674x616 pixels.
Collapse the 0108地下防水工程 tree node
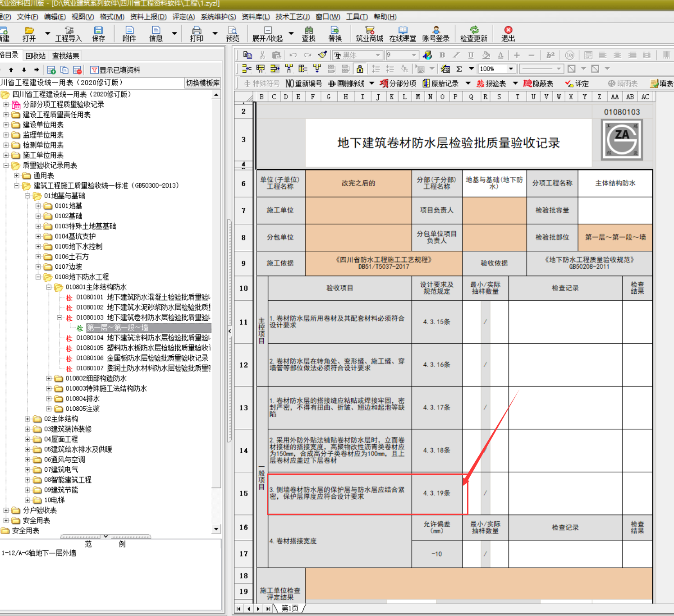point(38,277)
